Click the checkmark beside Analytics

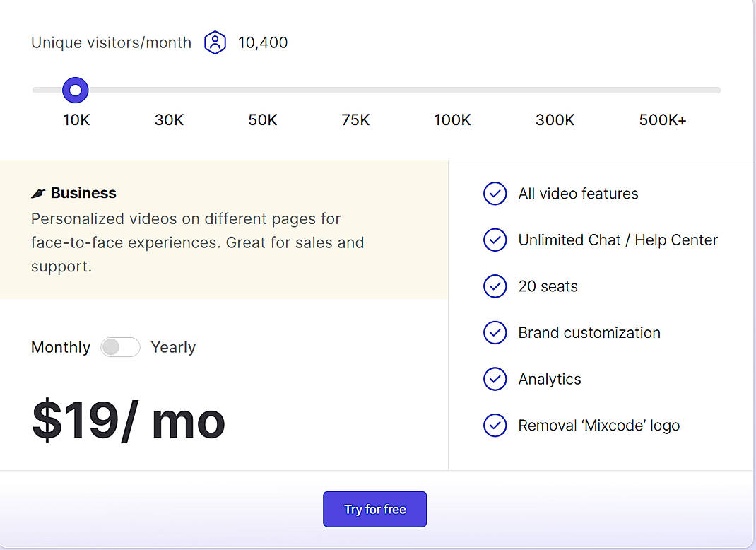pos(495,379)
